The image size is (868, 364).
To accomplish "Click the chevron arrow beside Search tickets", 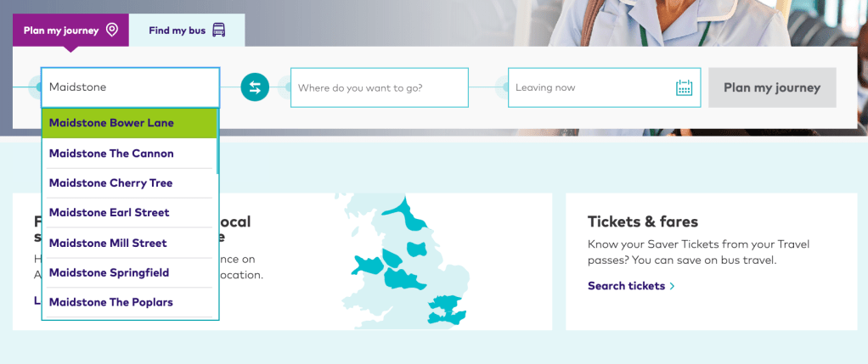I will click(673, 286).
